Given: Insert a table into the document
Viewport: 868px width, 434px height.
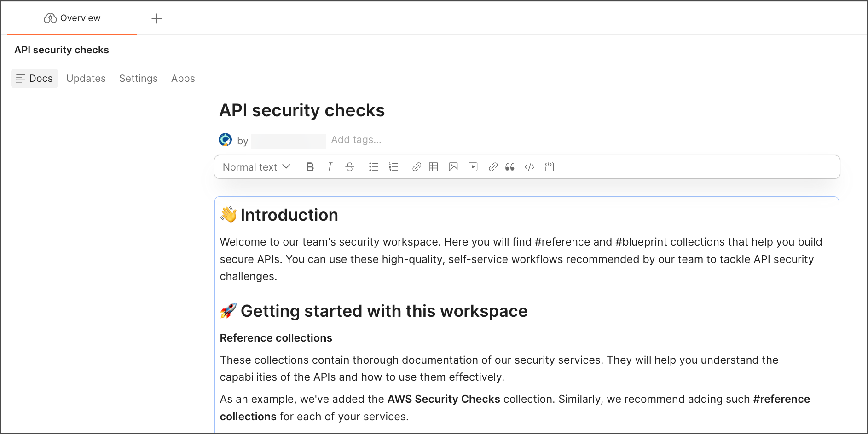Looking at the screenshot, I should coord(433,167).
